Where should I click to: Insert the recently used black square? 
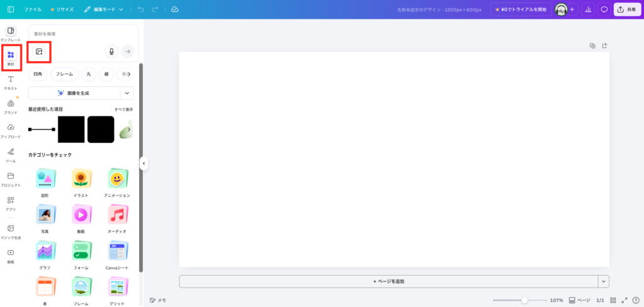tap(71, 130)
